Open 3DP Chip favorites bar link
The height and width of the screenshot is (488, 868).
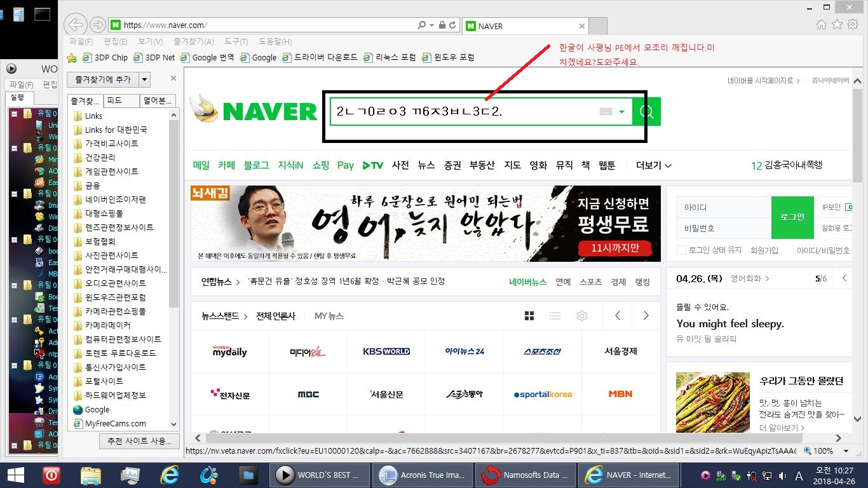105,57
